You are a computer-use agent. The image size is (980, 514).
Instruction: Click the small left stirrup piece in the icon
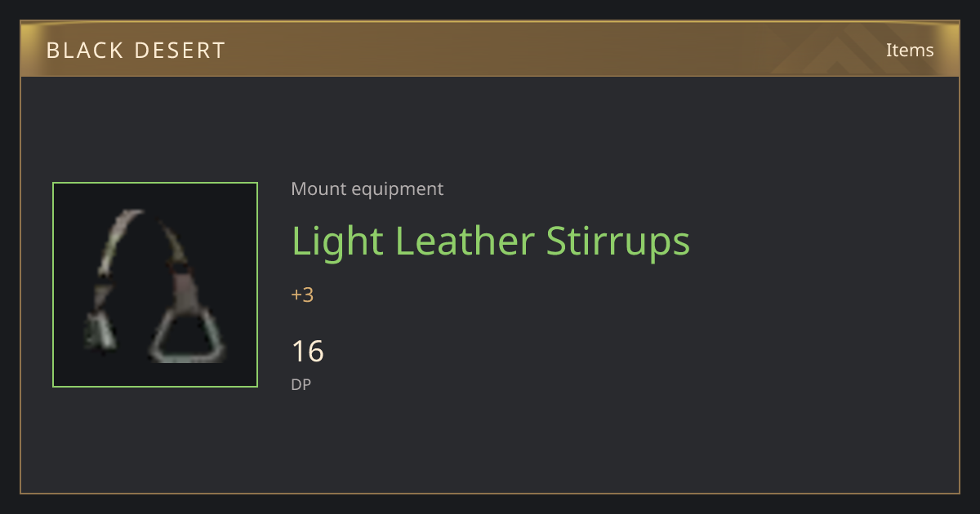[x=100, y=324]
